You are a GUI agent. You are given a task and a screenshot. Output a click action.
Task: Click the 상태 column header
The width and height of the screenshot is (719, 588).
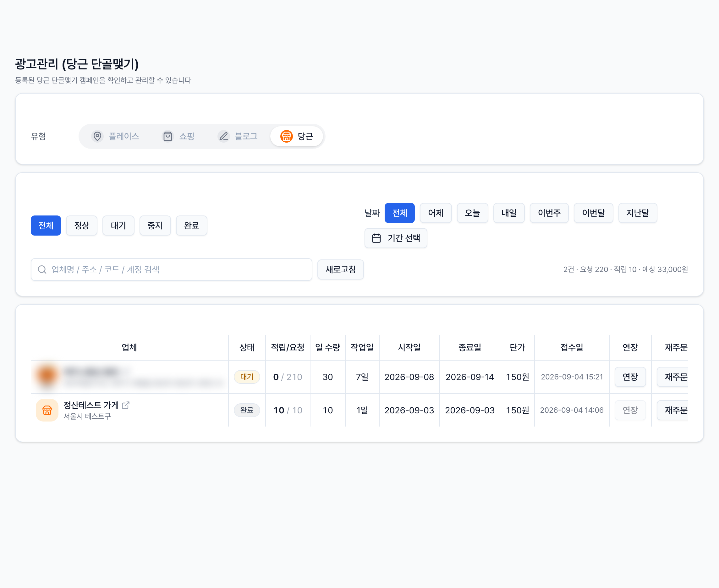click(247, 347)
